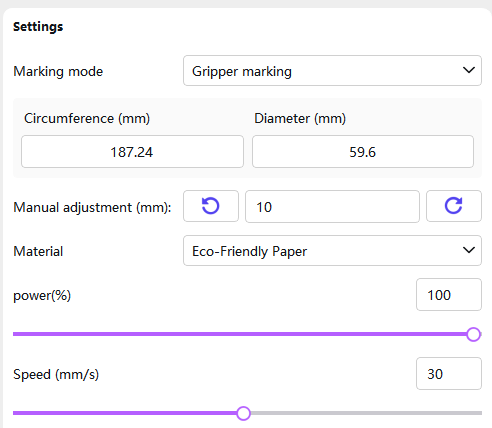
Task: Click the Circumference value field 187.24
Action: [132, 152]
